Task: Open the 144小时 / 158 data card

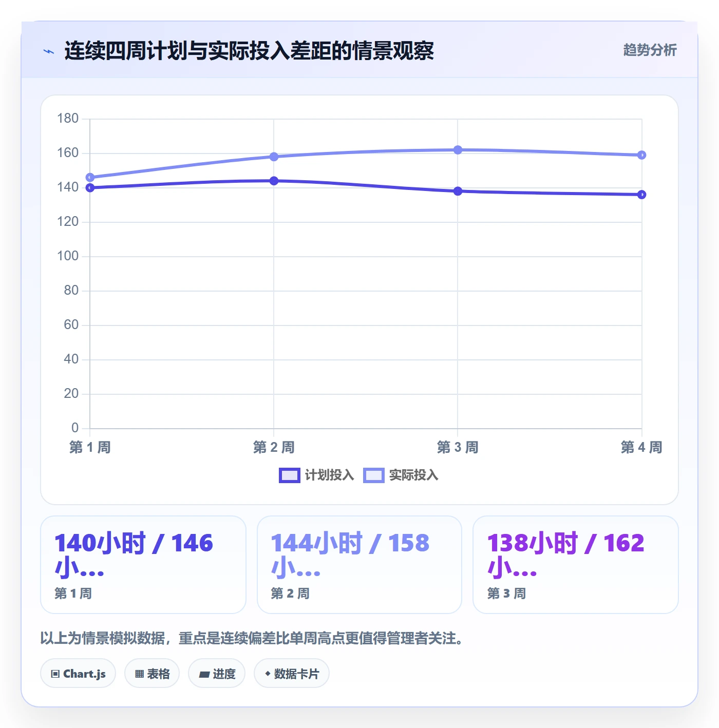Action: [x=359, y=565]
